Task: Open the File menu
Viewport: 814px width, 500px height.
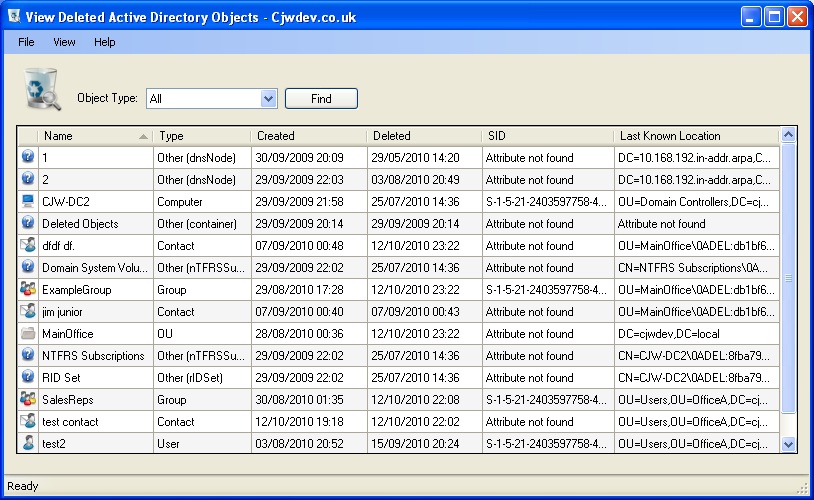Action: coord(26,42)
